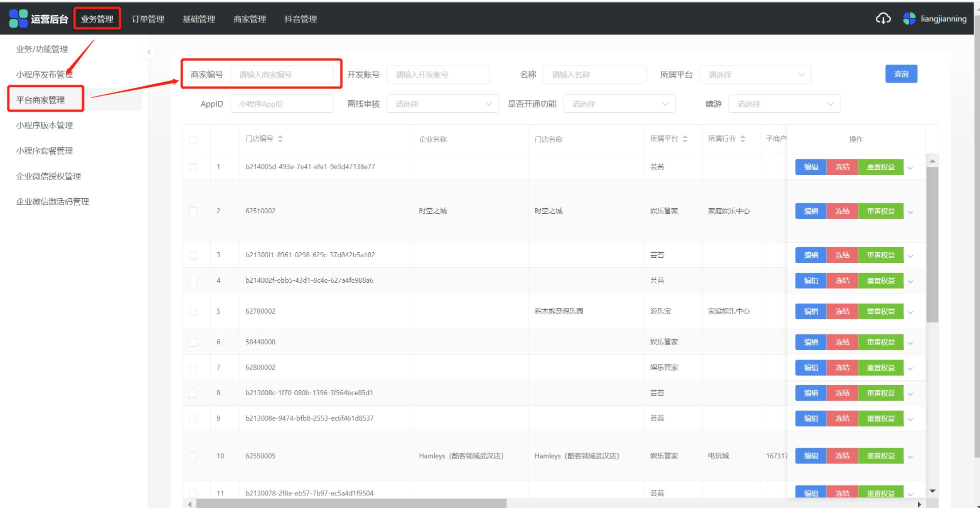Tick the select-all header checkbox

pos(193,140)
